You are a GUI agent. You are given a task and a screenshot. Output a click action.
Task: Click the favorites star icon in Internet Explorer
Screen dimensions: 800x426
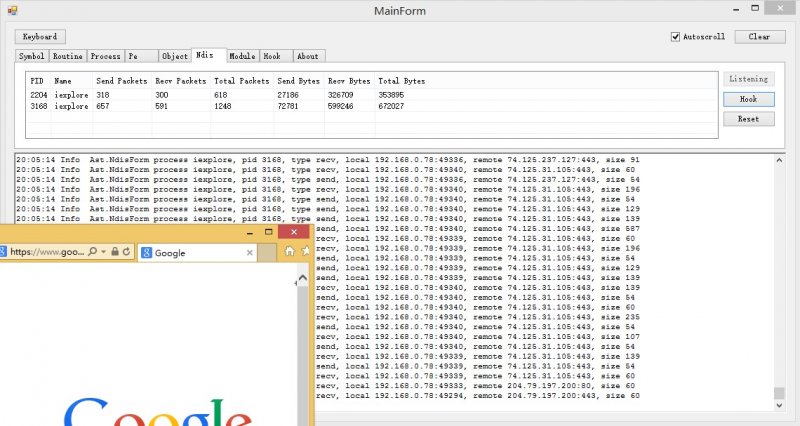[306, 251]
